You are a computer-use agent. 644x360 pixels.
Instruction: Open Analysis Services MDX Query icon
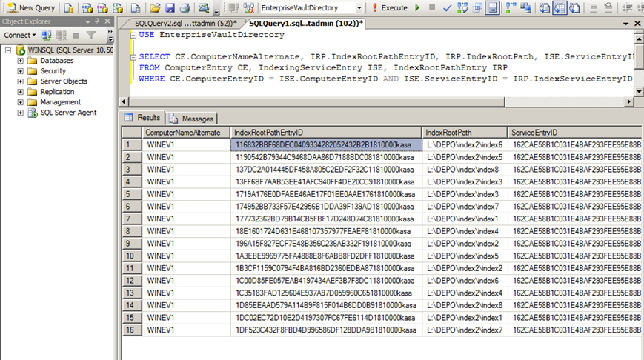click(87, 7)
